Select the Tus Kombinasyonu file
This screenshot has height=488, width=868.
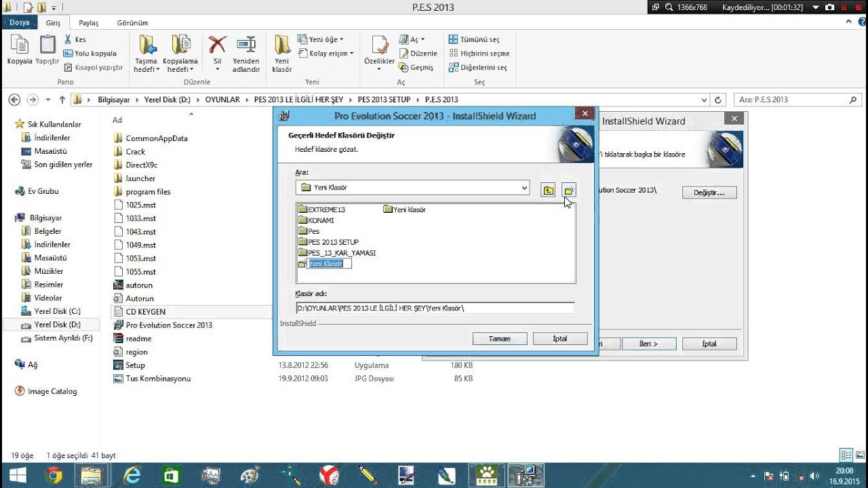[152, 378]
